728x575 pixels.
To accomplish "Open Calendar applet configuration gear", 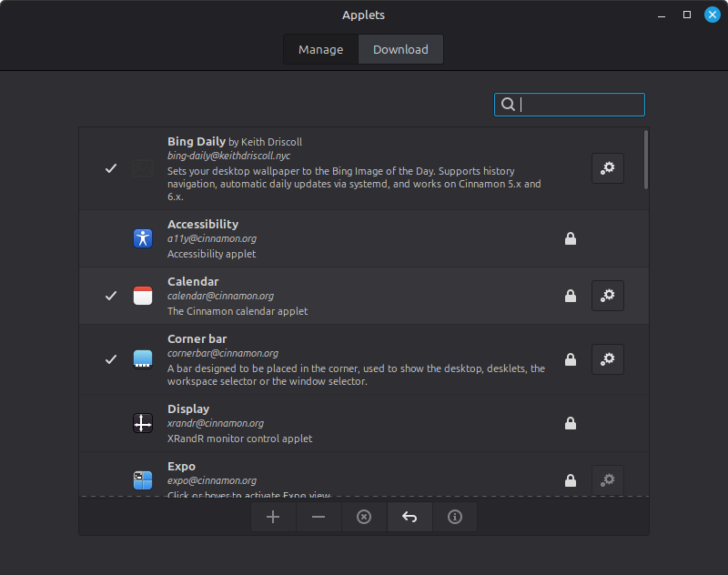I will (x=607, y=295).
